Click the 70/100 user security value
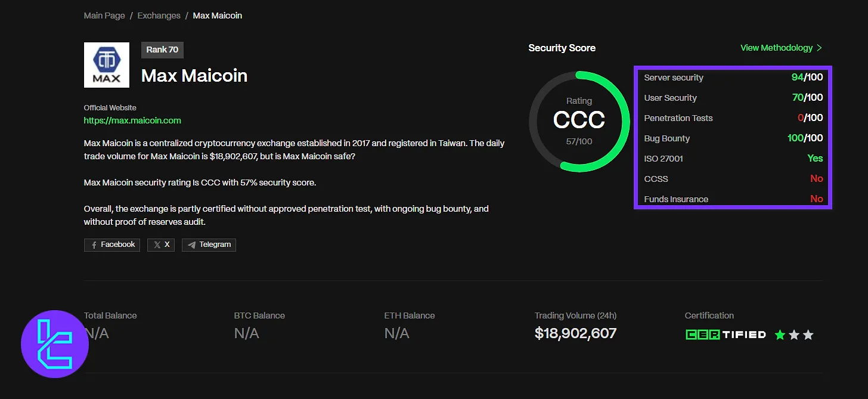Screen dimensions: 868x399 click(x=807, y=98)
